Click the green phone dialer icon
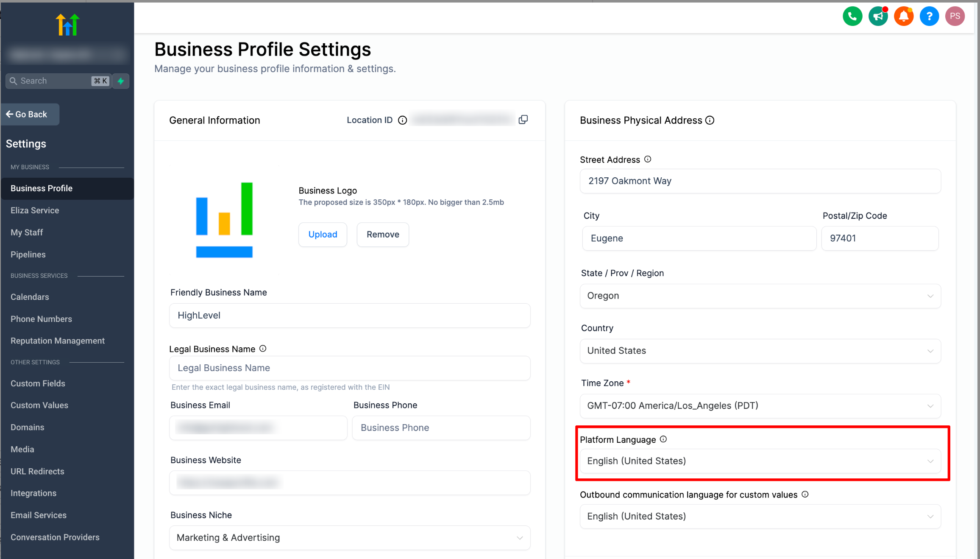 (852, 17)
